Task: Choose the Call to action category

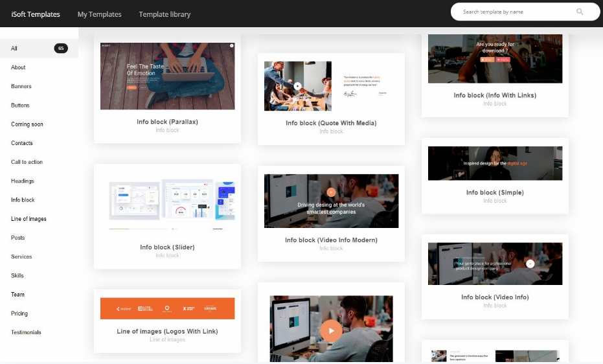Action: 27,162
